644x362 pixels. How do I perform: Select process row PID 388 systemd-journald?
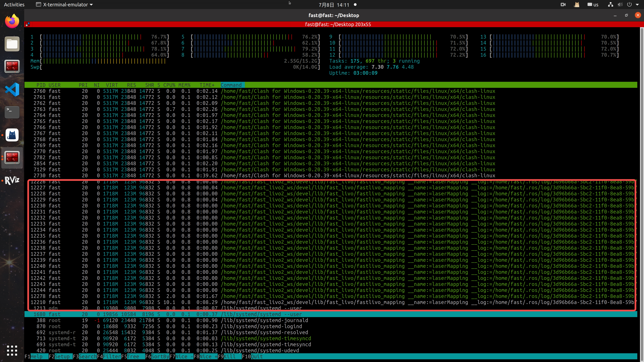[331, 320]
